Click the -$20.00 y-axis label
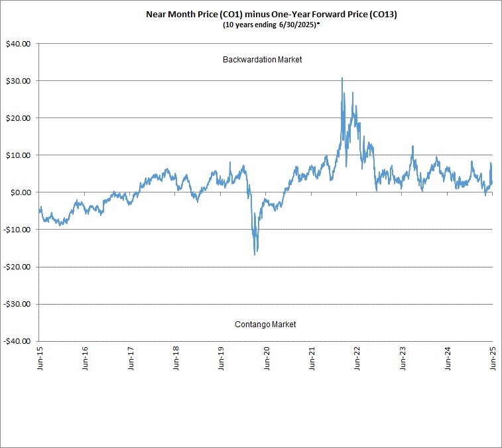Screen dimensions: 502x448 click(17, 267)
